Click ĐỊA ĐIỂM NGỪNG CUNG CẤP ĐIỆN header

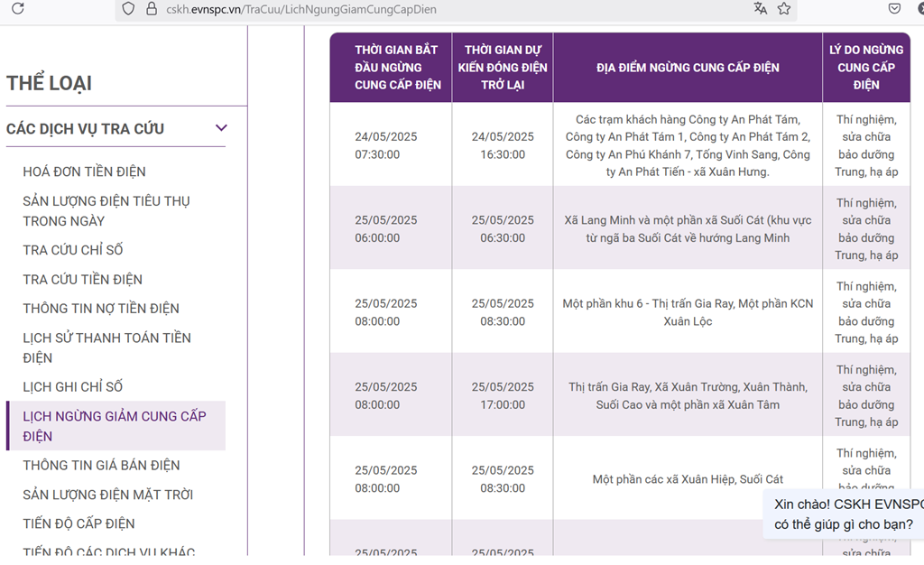coord(688,67)
